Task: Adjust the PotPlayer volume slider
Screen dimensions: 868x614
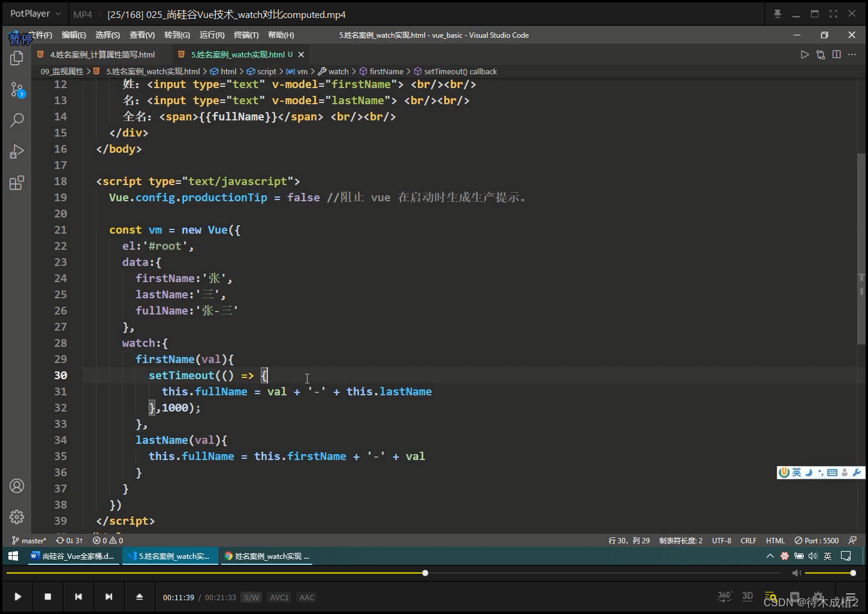Action: pos(830,573)
